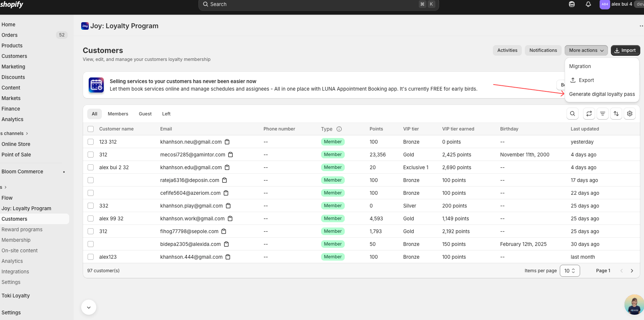Click the search icon in table toolbar

[x=572, y=114]
